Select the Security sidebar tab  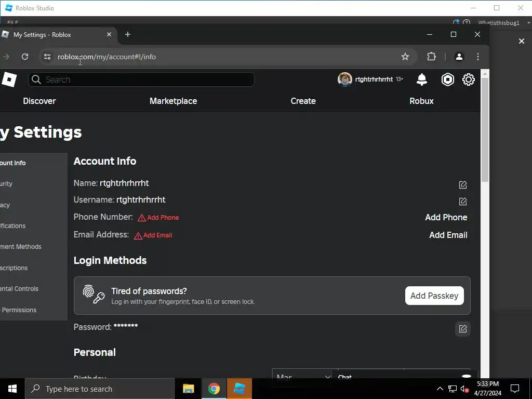34,183
